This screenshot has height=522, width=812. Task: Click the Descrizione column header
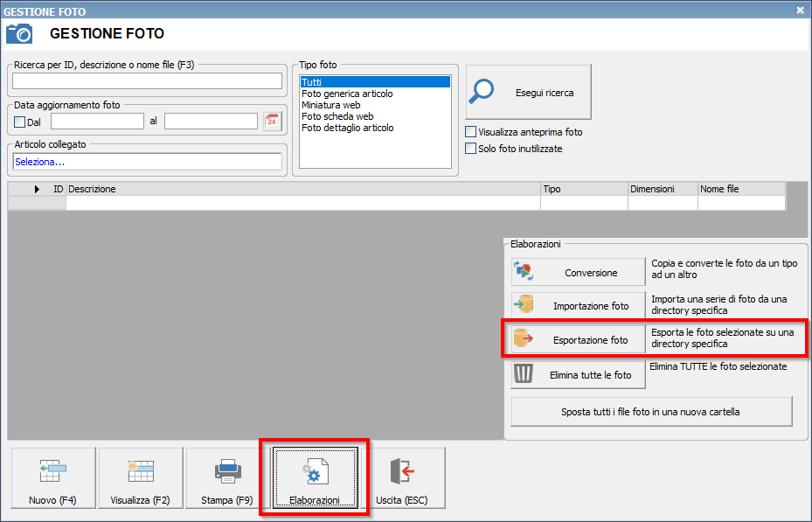303,189
